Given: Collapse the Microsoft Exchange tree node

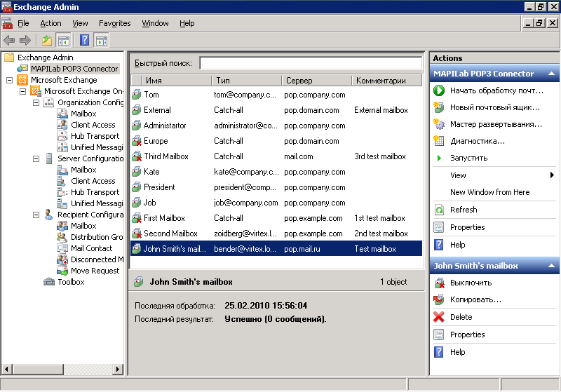Looking at the screenshot, I should pos(10,80).
